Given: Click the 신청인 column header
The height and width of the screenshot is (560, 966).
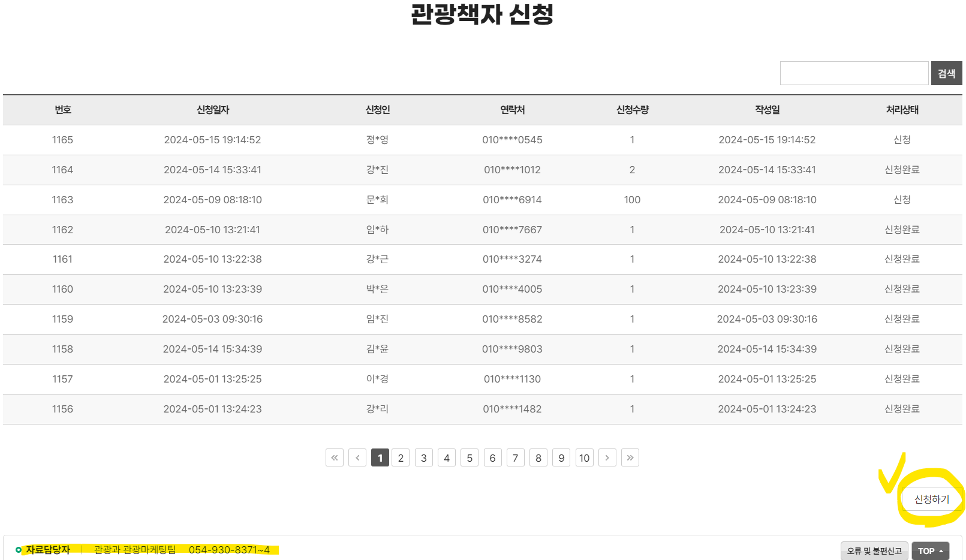Looking at the screenshot, I should (378, 110).
